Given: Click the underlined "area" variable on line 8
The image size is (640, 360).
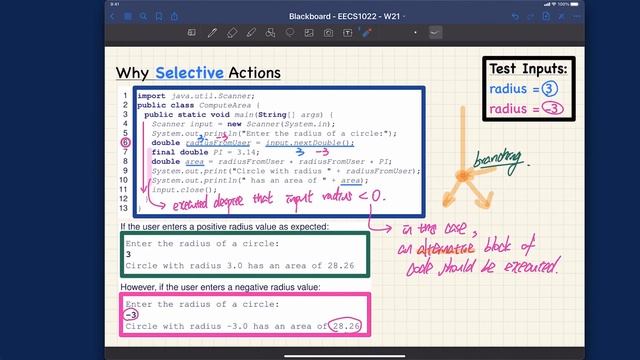Looking at the screenshot, I should click(x=194, y=162).
